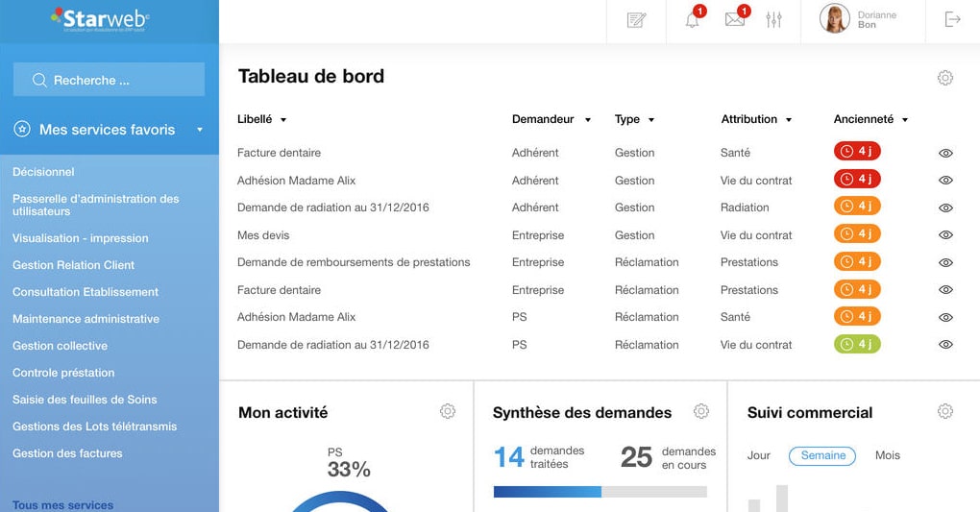
Task: Open Tableau de bord gear settings
Action: coord(945,78)
